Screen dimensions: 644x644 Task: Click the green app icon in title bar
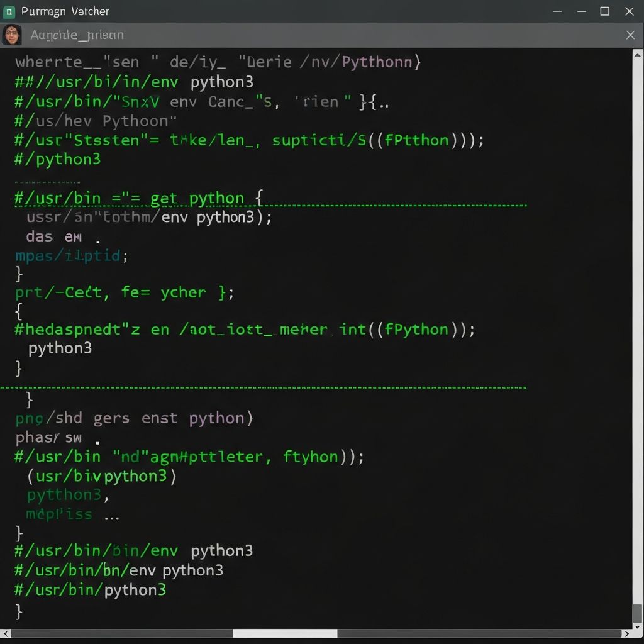[x=9, y=11]
